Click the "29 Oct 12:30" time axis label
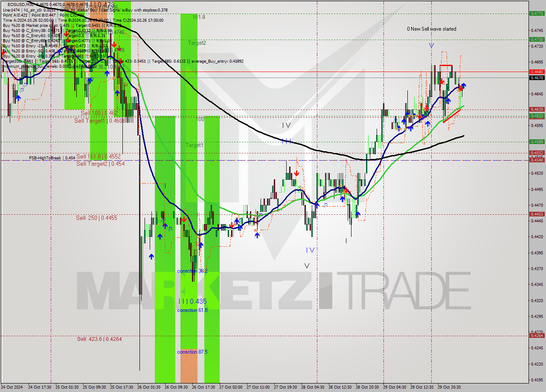The height and width of the screenshot is (392, 546). (x=422, y=387)
